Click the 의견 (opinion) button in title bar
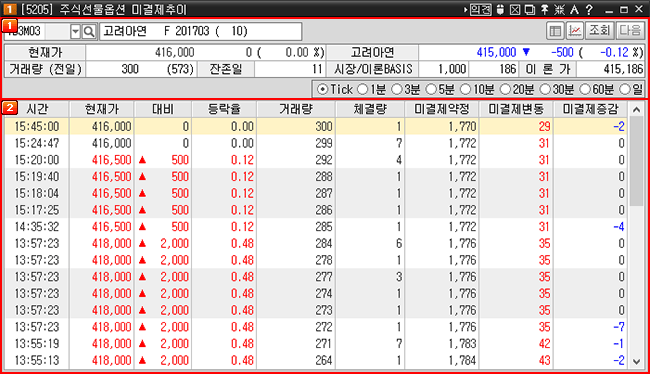650x374 pixels. point(480,9)
